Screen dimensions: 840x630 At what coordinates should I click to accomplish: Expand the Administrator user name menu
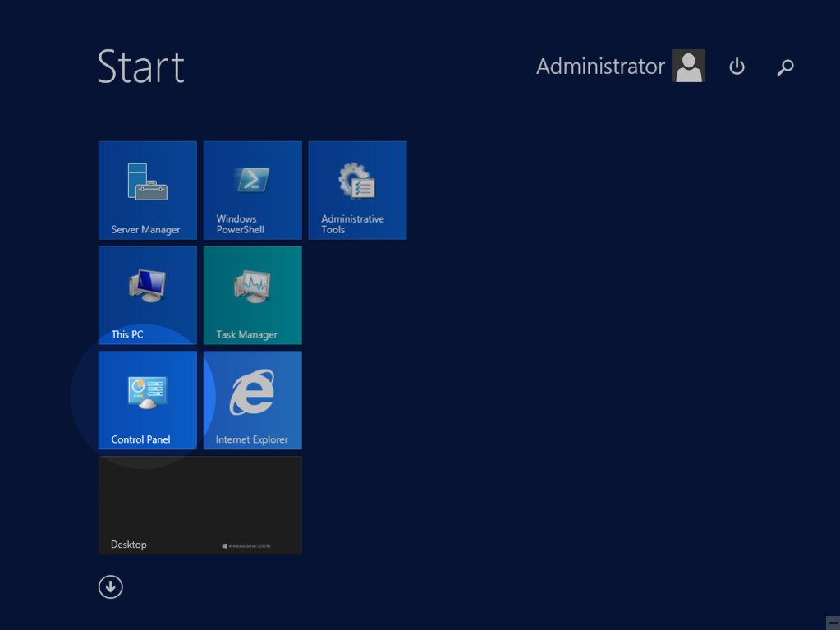600,67
